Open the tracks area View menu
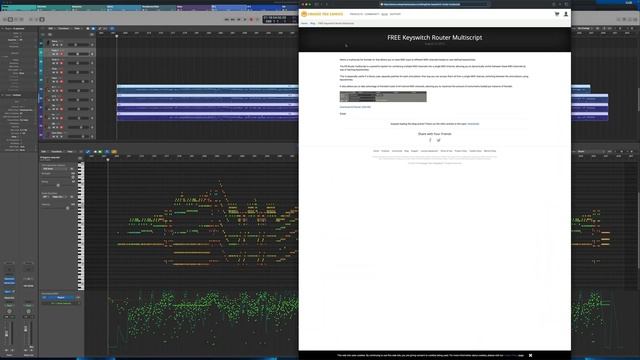640x360 pixels. pos(77,29)
